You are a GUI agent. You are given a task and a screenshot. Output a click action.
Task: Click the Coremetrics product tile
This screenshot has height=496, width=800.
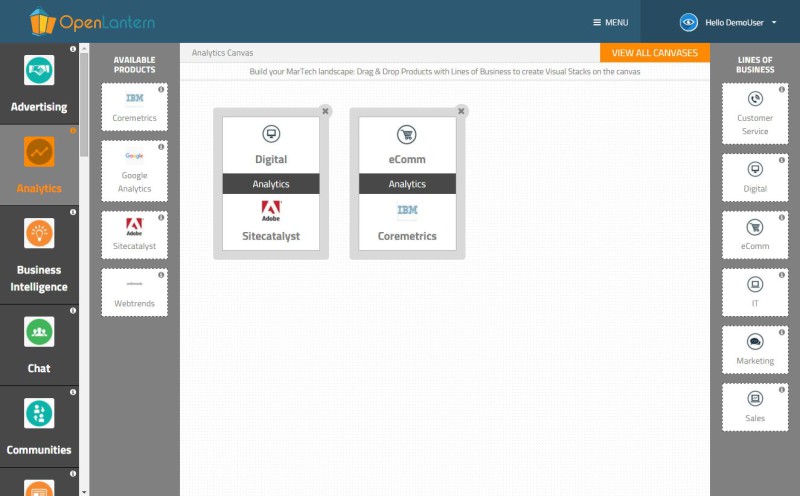click(x=134, y=107)
